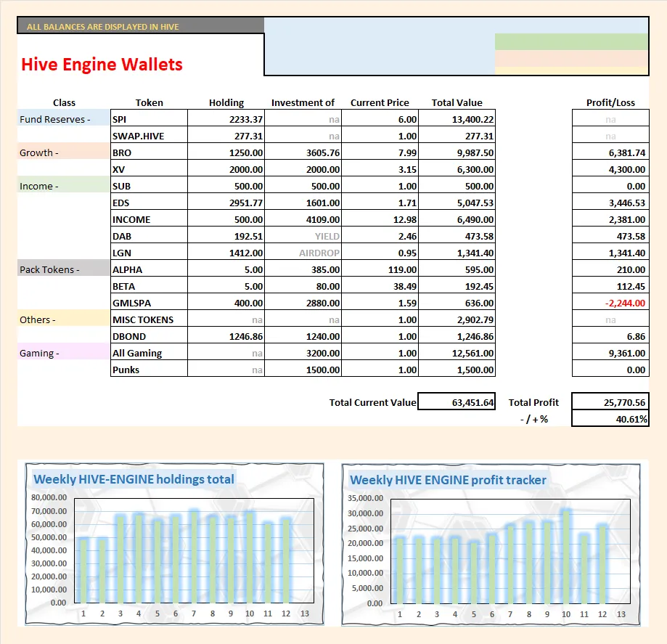Select EDS profit value 3,446.53
The width and height of the screenshot is (667, 644).
pos(610,203)
